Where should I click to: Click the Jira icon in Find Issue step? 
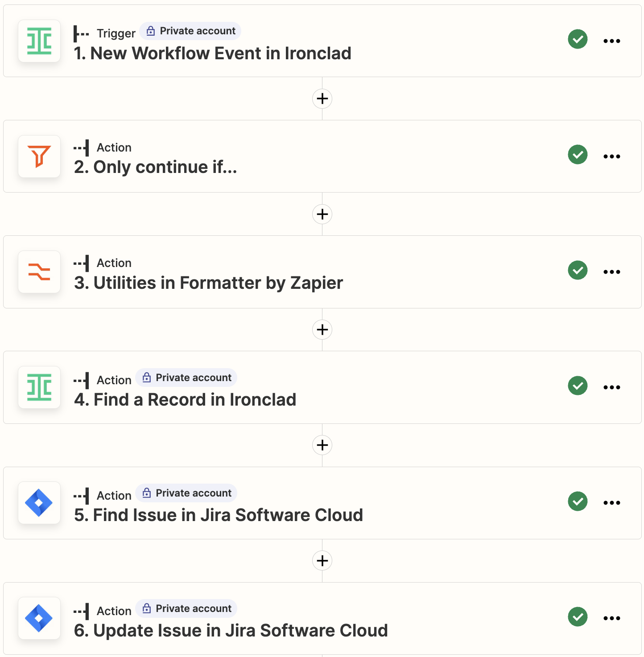(39, 503)
